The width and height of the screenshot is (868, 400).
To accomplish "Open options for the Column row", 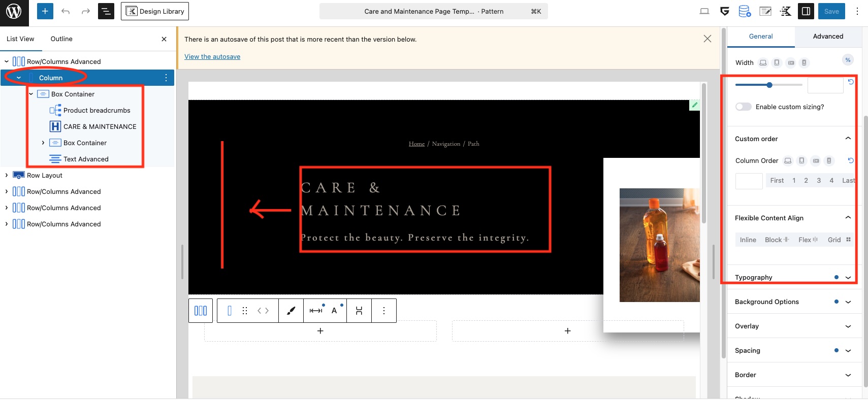I will point(166,78).
